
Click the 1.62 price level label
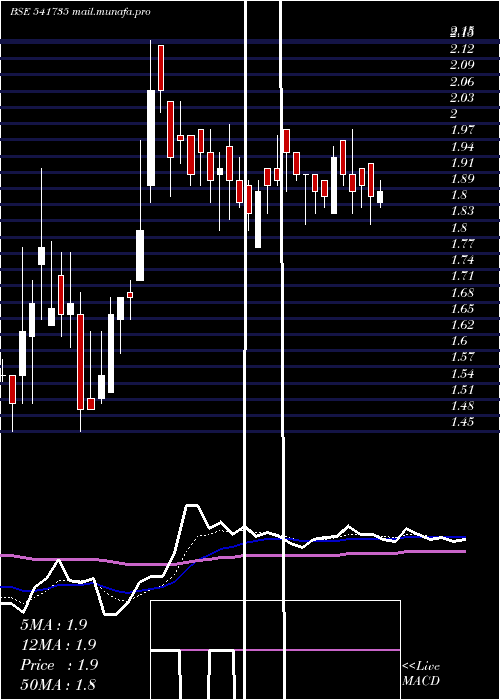462,325
